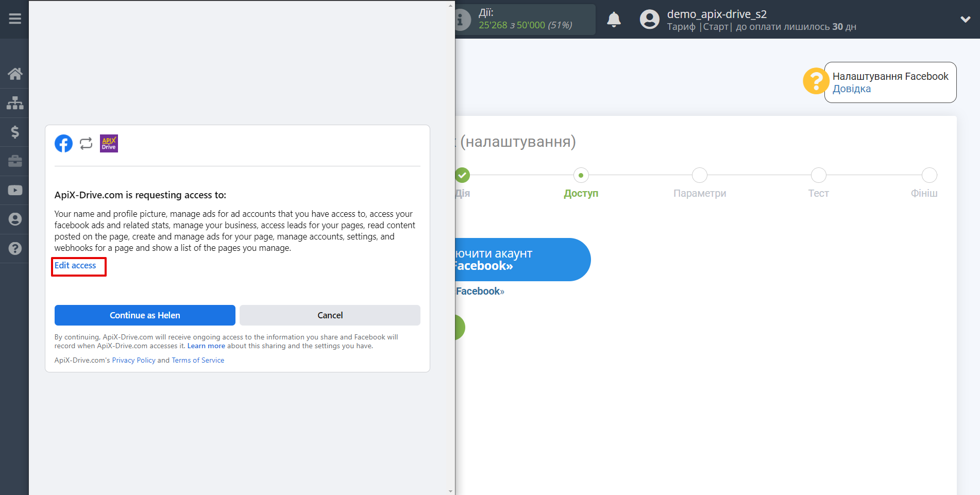Open the billing dollar icon in the sidebar
The image size is (980, 495).
click(15, 132)
